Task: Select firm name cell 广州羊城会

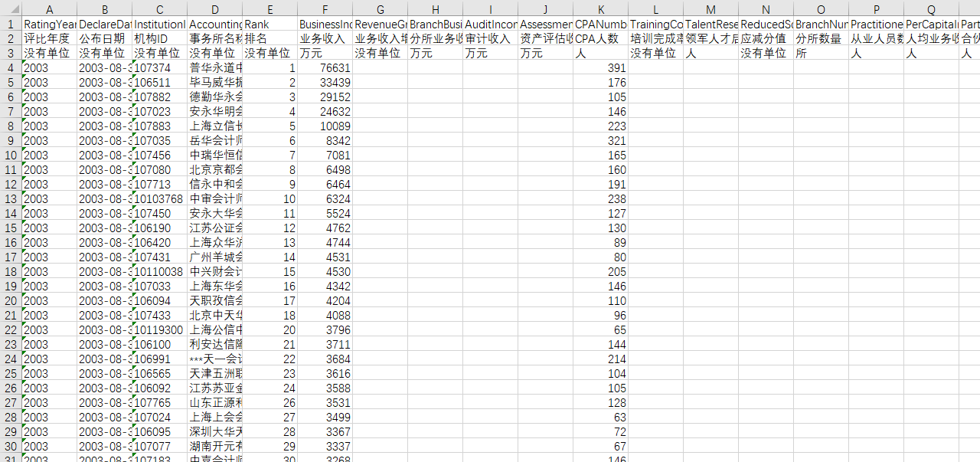Action: click(215, 257)
